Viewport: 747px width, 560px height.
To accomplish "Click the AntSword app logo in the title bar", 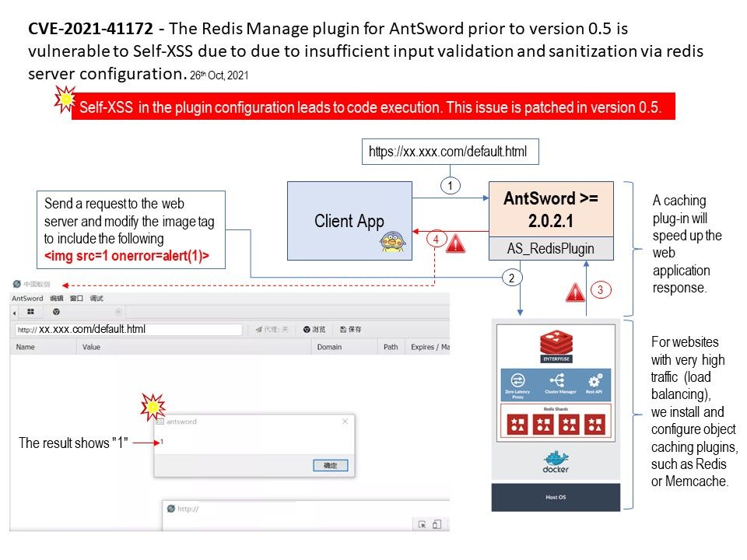I will 16,284.
